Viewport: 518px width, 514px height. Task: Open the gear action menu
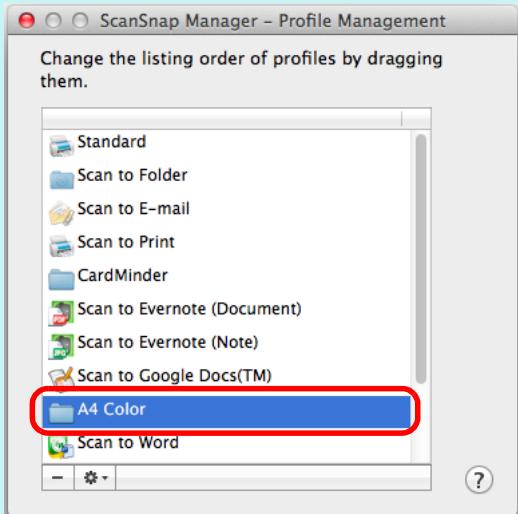pyautogui.click(x=95, y=478)
